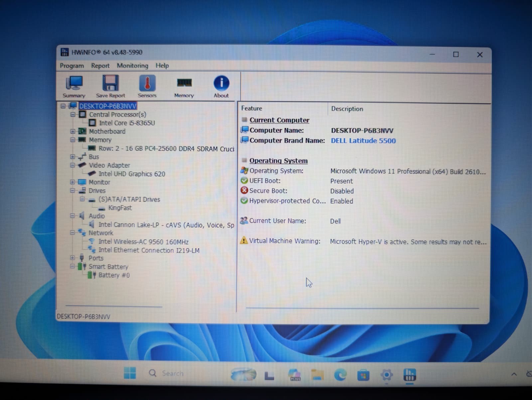Click the Smart Battery icon
Viewport: 532px width, 400px height.
82,266
